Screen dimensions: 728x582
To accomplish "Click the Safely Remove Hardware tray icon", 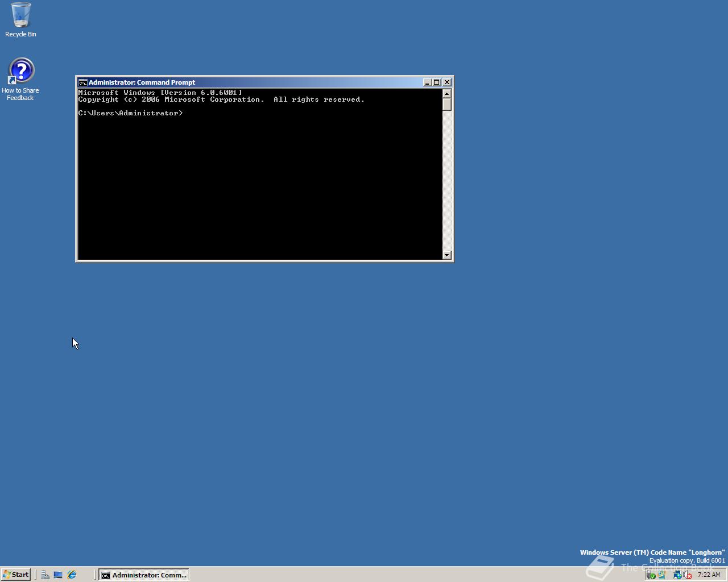I will click(x=651, y=575).
